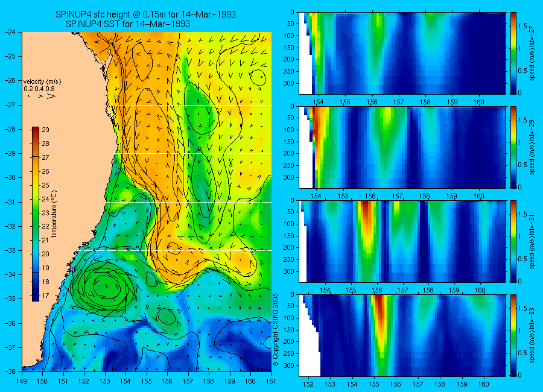
Task: Click the speed color bar beside the lat=-33 section
Action: tap(513, 335)
